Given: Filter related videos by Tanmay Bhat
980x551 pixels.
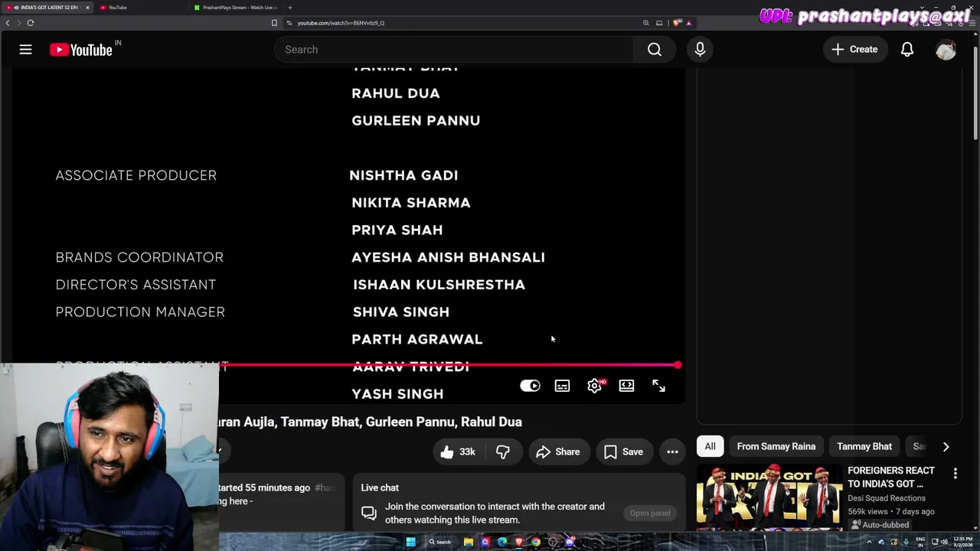Looking at the screenshot, I should click(x=864, y=446).
